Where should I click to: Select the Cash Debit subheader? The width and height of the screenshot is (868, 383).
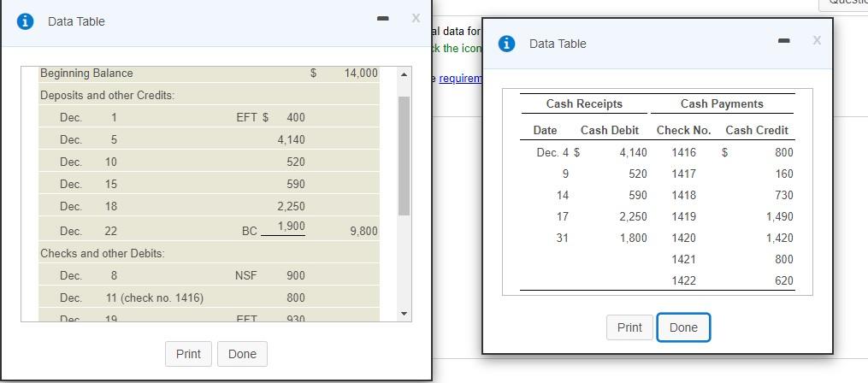(610, 131)
